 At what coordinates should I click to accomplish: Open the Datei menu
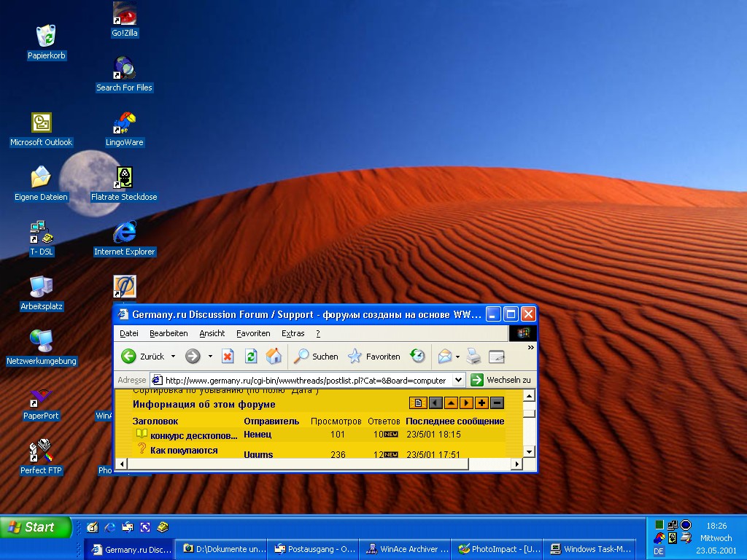[x=129, y=333]
